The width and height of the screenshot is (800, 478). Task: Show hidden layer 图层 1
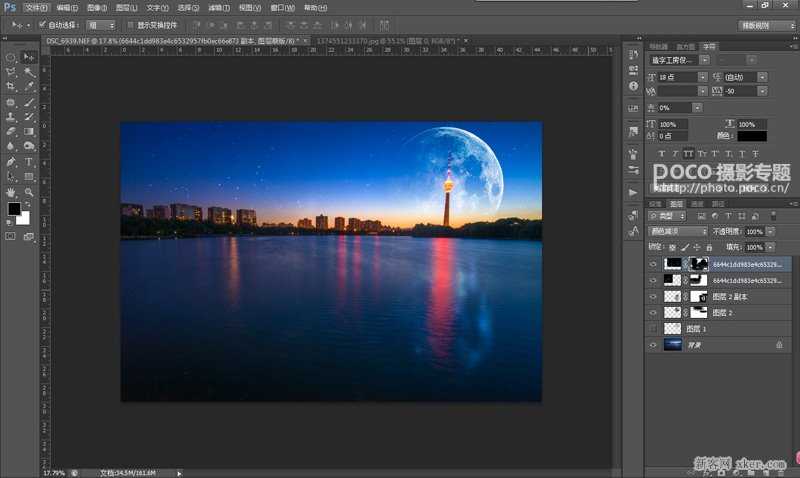click(653, 329)
